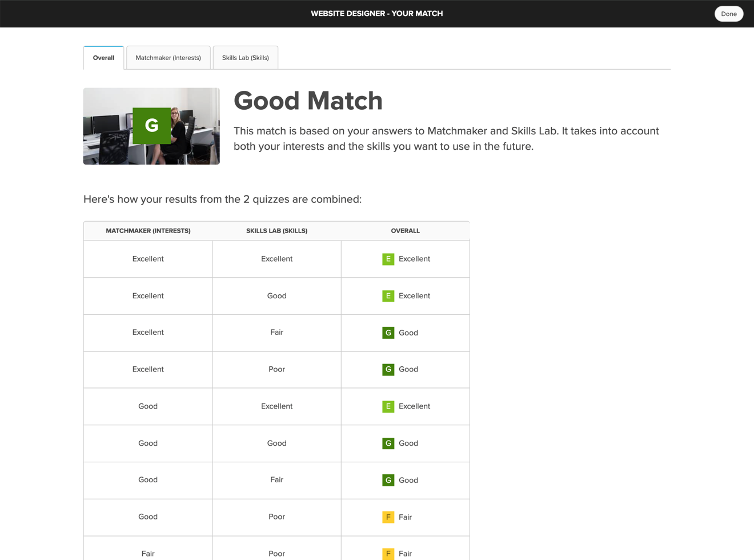Click the G badge in the Excellent/Fair row
The width and height of the screenshot is (754, 560).
click(x=388, y=333)
